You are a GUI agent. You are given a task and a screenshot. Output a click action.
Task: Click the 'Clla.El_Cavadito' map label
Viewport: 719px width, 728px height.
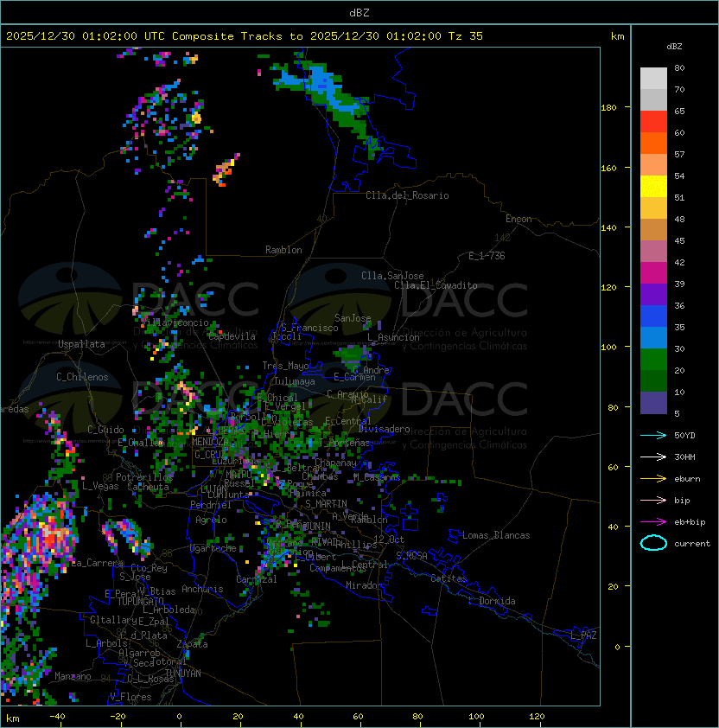click(436, 285)
